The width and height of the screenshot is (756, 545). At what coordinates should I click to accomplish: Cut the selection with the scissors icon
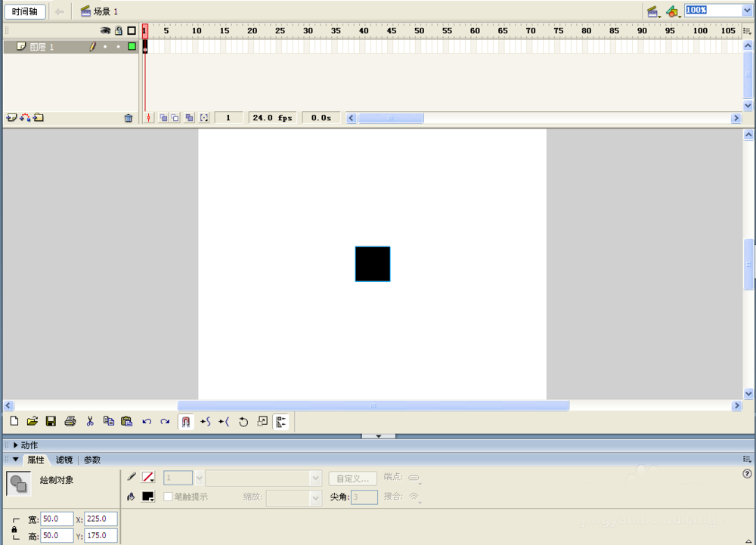[90, 421]
